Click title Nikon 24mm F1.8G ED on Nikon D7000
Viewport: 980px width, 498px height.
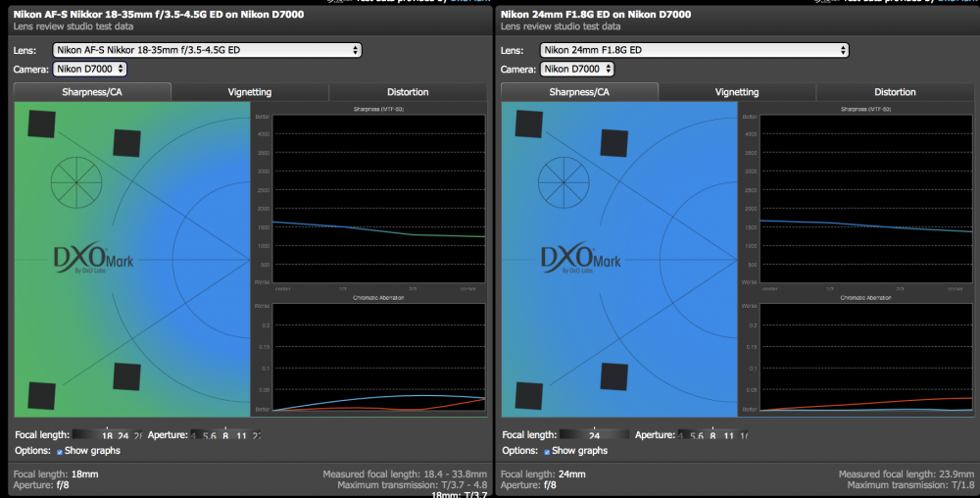point(596,15)
